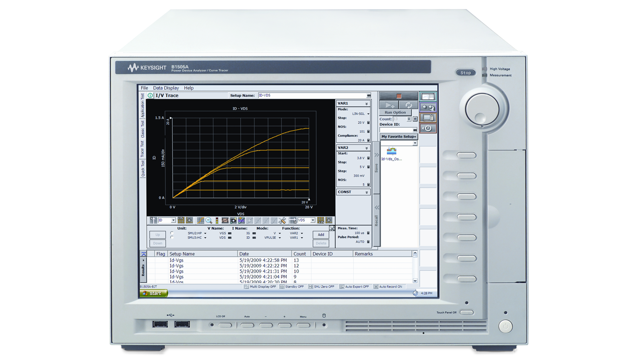Click the Id-Vds_Os favorite setup icon
Image resolution: width=644 pixels, height=362 pixels.
(x=391, y=151)
